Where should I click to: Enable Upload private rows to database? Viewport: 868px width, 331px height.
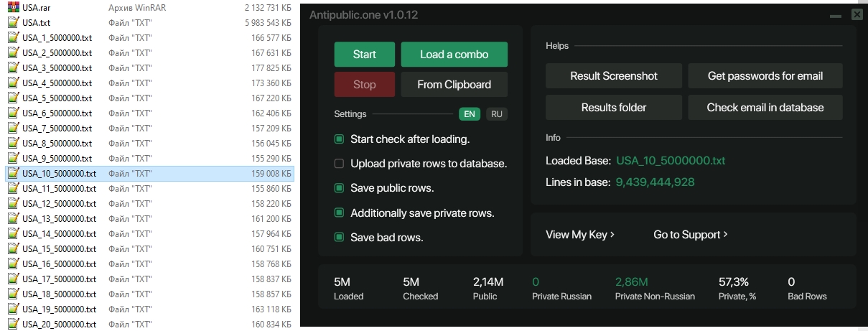click(340, 164)
